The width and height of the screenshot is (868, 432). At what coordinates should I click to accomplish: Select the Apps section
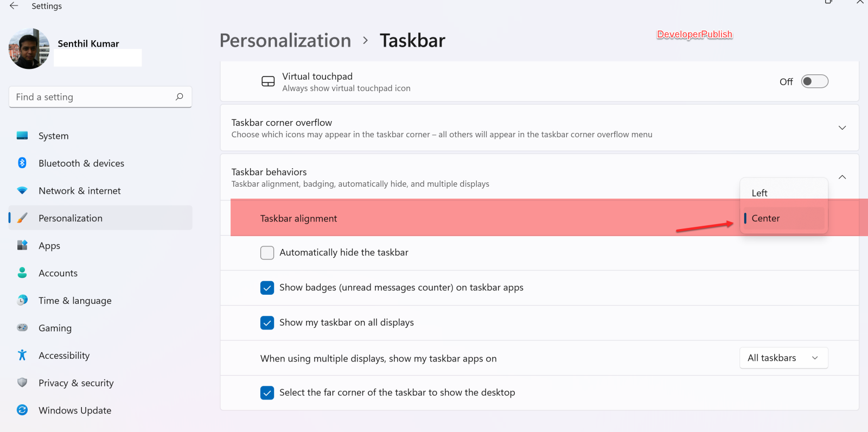(49, 245)
